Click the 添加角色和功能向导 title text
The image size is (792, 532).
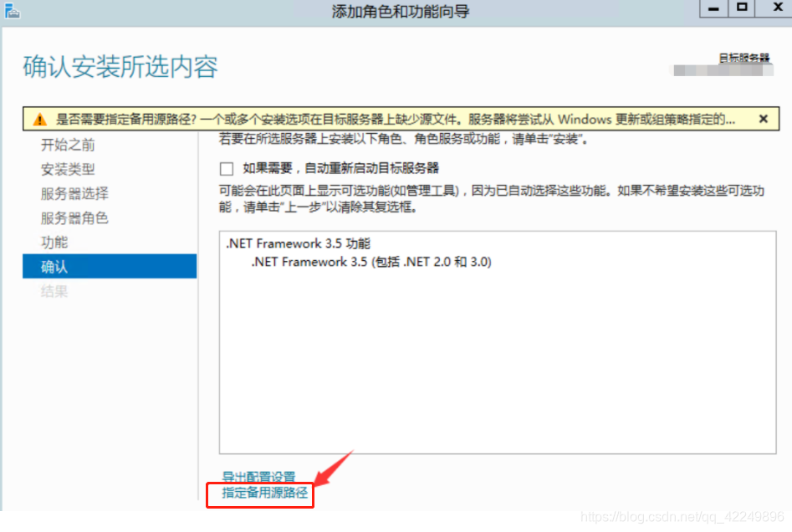pos(401,11)
